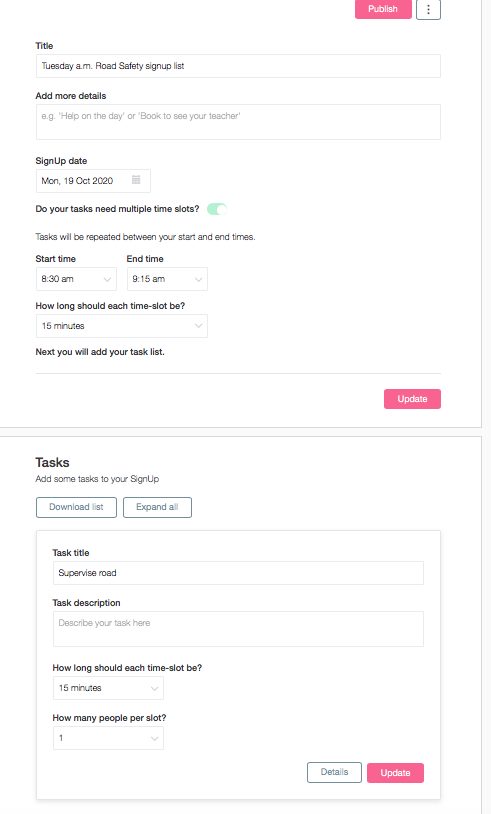
Task: Click the Task description text area
Action: [238, 629]
